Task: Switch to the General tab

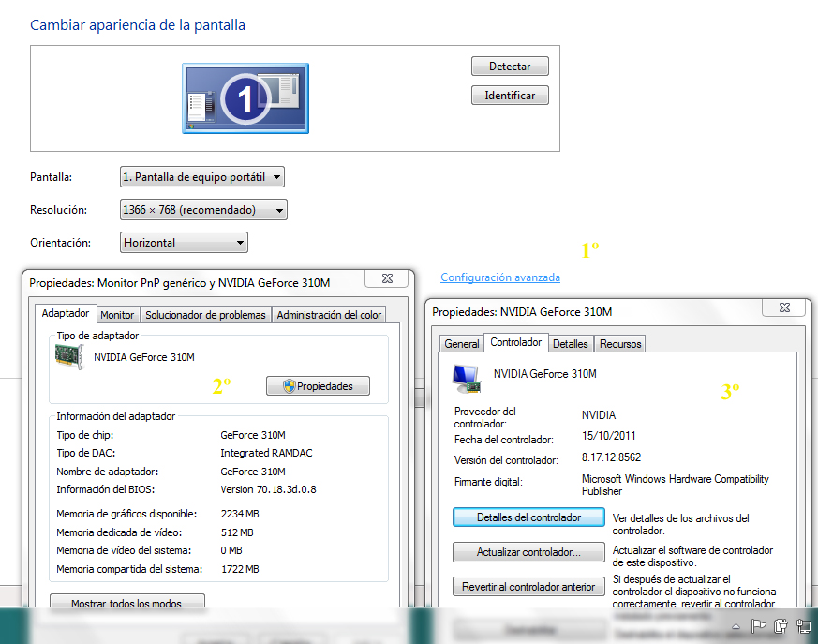Action: (x=462, y=344)
